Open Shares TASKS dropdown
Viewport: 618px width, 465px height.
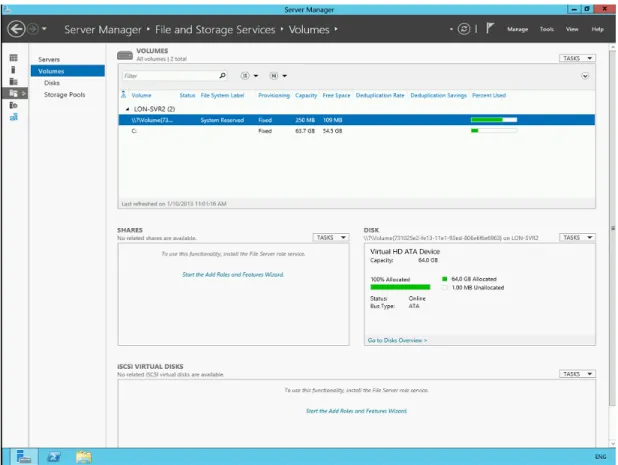[331, 238]
